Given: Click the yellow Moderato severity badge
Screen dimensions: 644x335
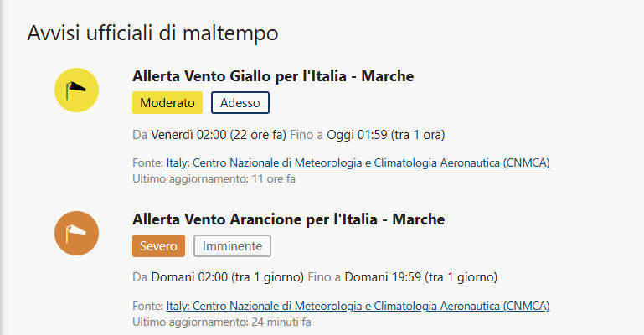Looking at the screenshot, I should (167, 103).
